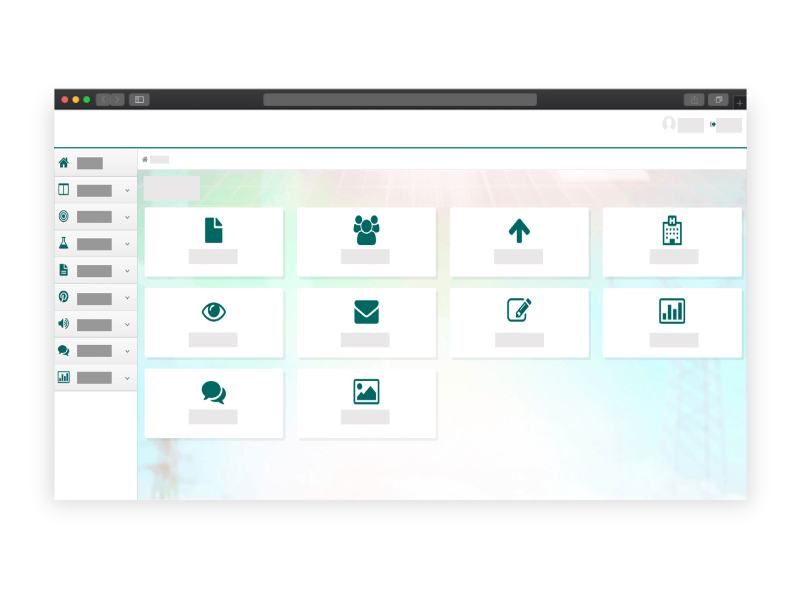Click the users group icon tile

(x=366, y=241)
